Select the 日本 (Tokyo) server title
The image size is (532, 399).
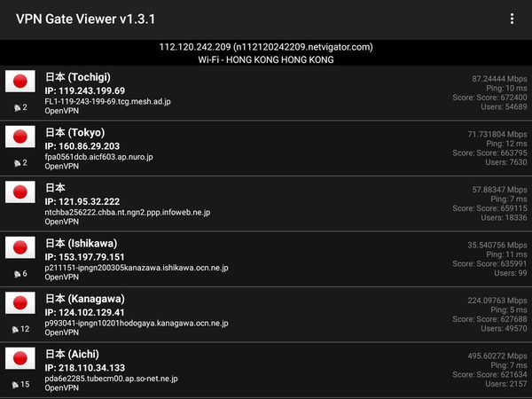pos(75,132)
